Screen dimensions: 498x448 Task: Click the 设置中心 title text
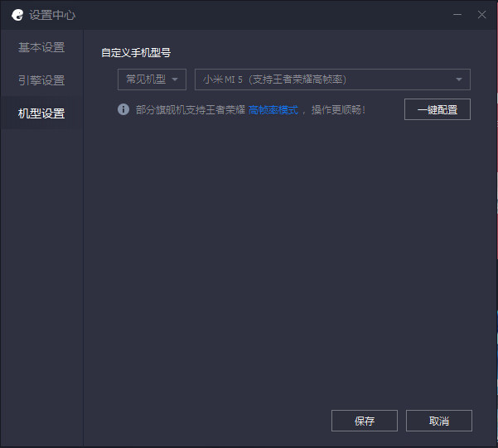coord(52,15)
